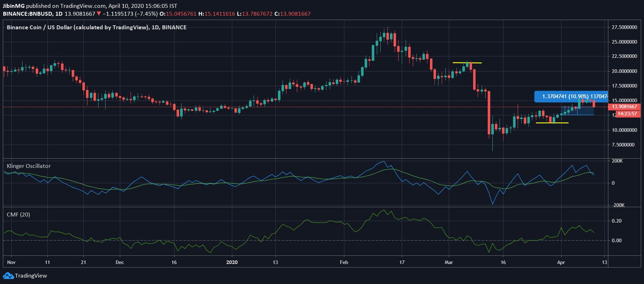644x284 pixels.
Task: Click the '2020' date axis label
Action: pyautogui.click(x=232, y=263)
